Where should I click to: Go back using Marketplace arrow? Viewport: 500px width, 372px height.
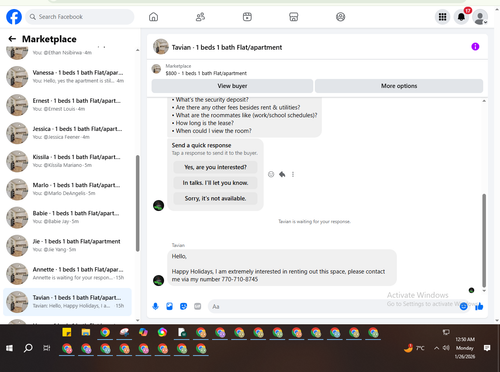click(x=12, y=39)
